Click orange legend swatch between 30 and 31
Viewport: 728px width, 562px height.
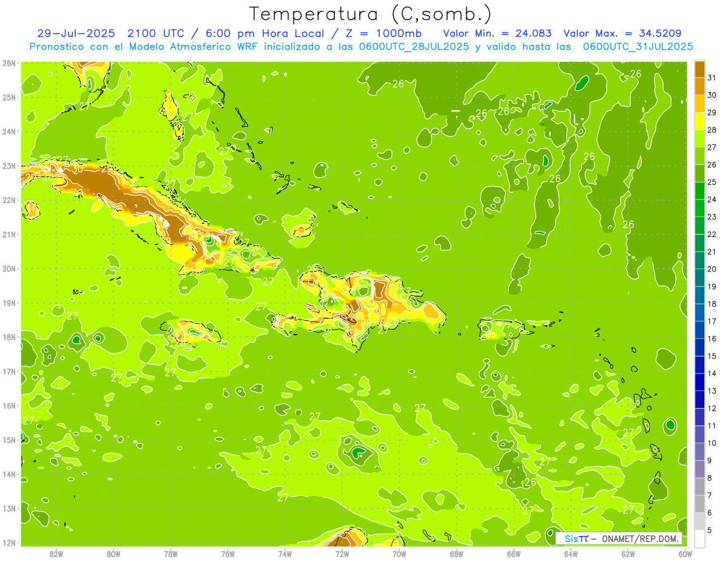click(x=699, y=87)
